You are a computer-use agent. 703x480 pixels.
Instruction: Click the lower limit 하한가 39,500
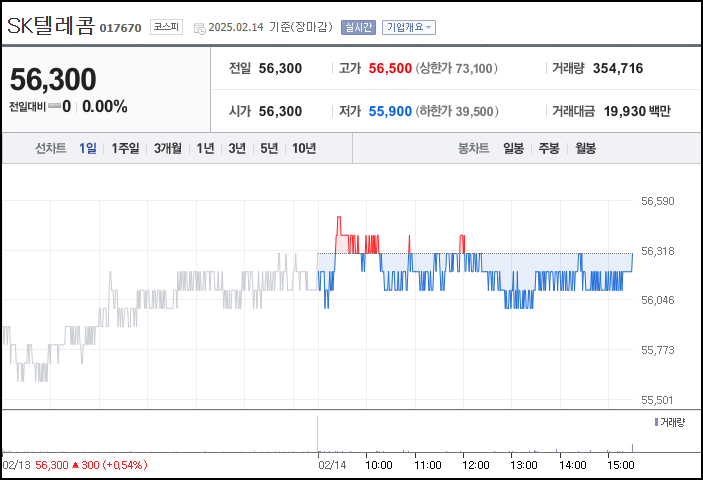coord(457,111)
